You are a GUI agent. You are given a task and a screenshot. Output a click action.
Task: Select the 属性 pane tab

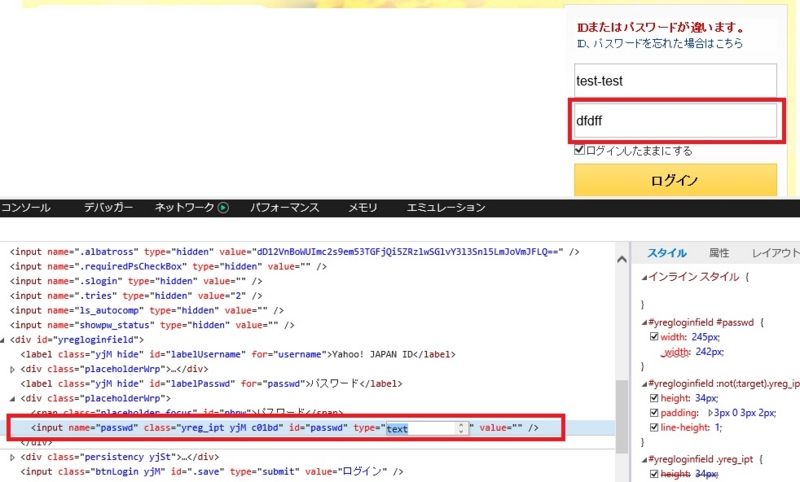click(719, 253)
